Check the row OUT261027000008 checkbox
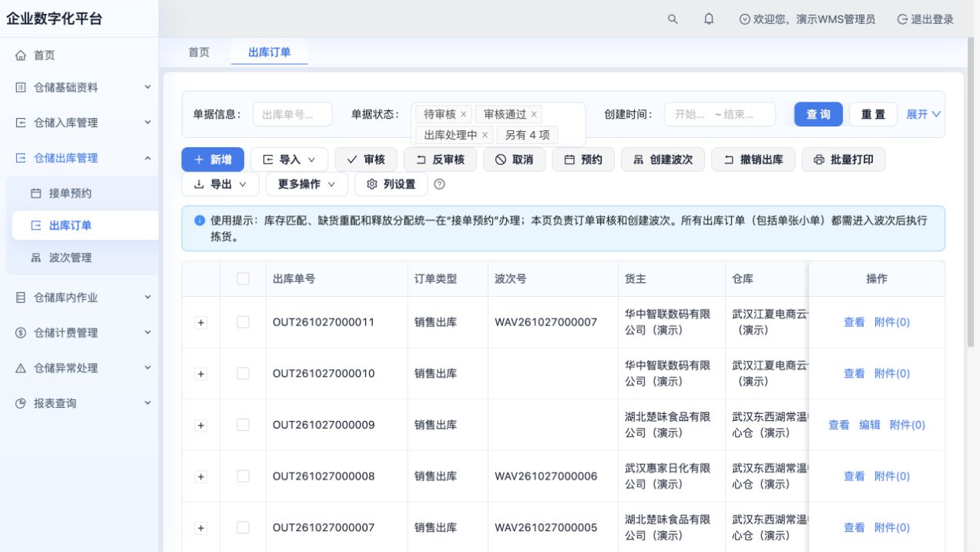The image size is (980, 552). [x=243, y=476]
